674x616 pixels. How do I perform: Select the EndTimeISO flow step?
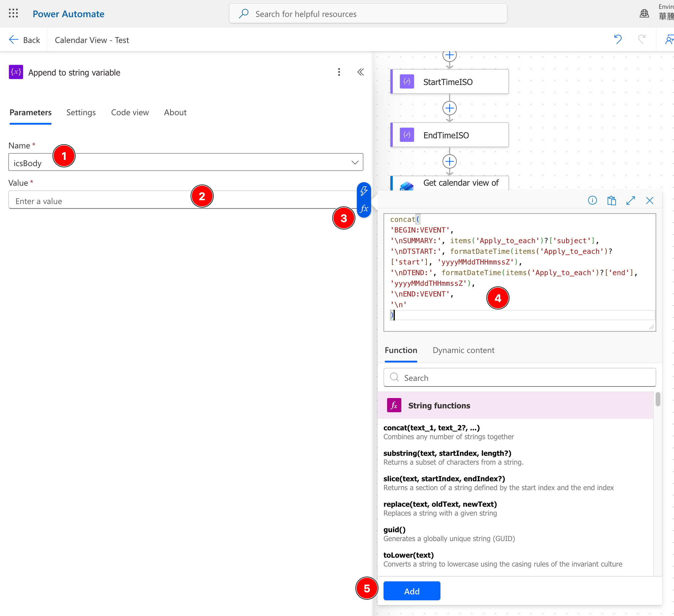450,135
